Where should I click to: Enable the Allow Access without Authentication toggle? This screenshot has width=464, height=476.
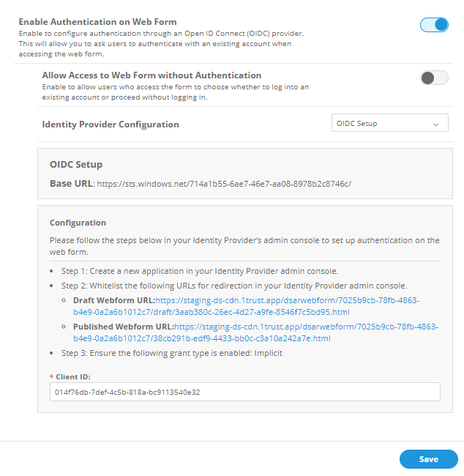click(x=434, y=78)
